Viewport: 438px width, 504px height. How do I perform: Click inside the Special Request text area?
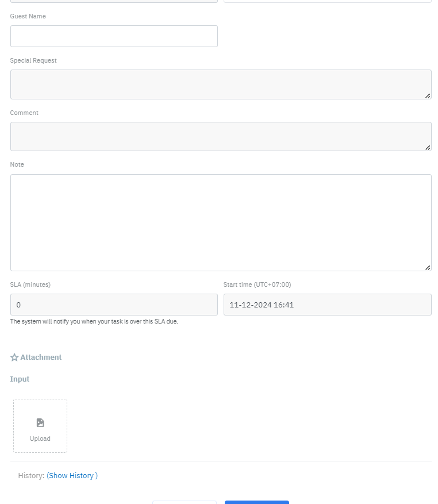click(221, 84)
